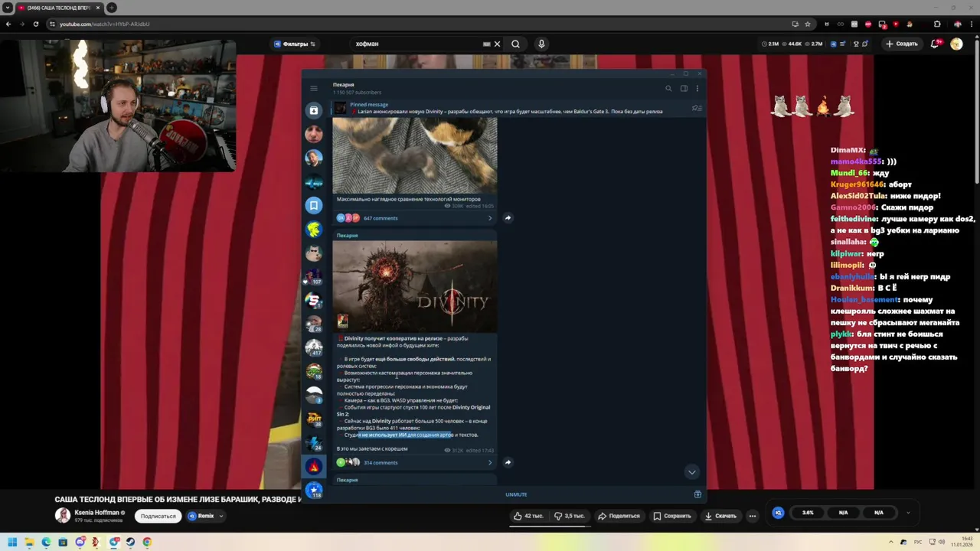
Task: Open Saved Messages bookmark chat
Action: (313, 205)
